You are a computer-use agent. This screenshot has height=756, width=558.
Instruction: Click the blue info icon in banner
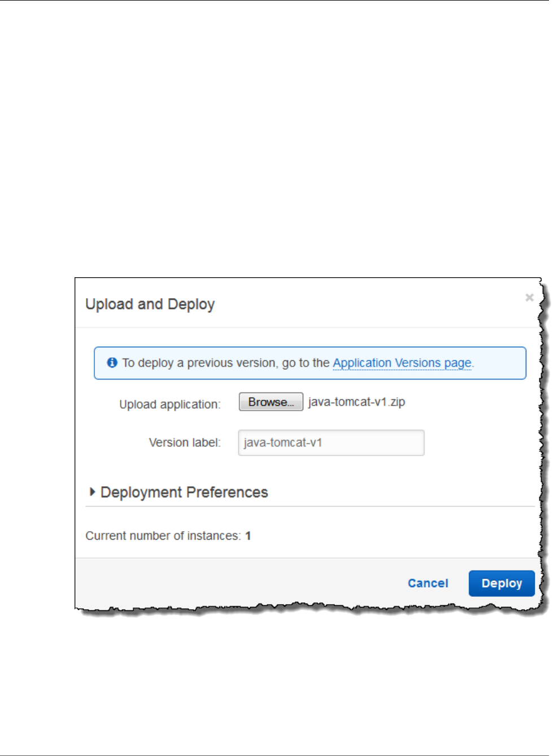(112, 362)
